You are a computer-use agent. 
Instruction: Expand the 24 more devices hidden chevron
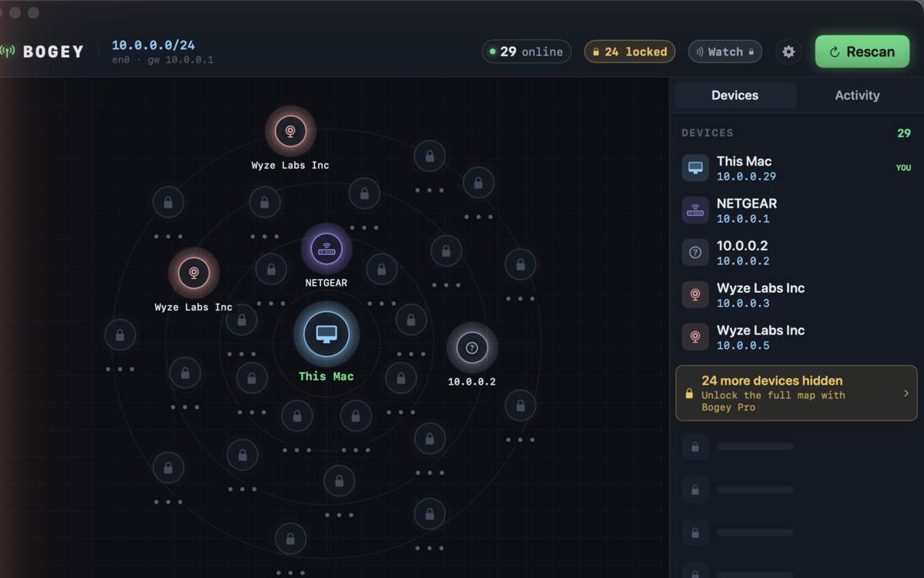pyautogui.click(x=906, y=393)
